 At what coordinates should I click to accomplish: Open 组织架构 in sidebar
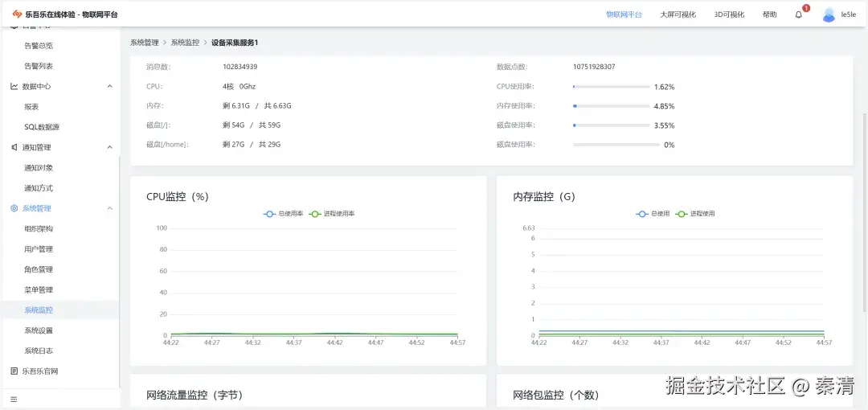click(39, 229)
